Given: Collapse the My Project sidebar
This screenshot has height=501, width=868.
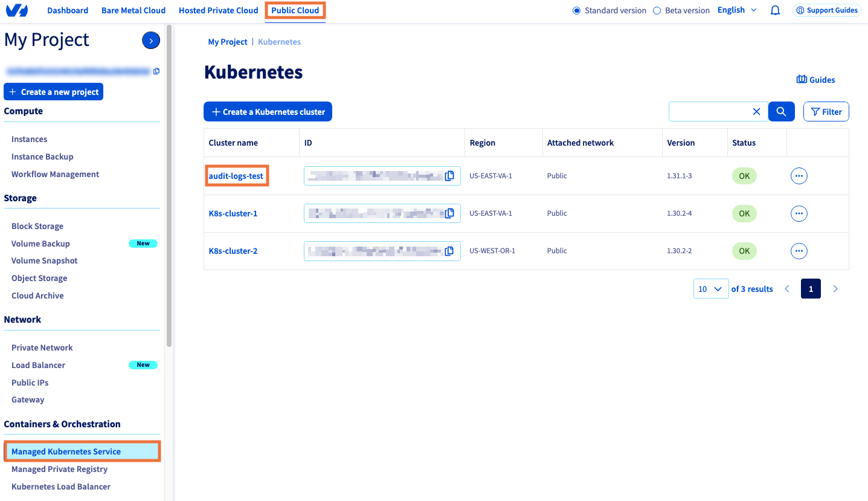Looking at the screenshot, I should (150, 40).
